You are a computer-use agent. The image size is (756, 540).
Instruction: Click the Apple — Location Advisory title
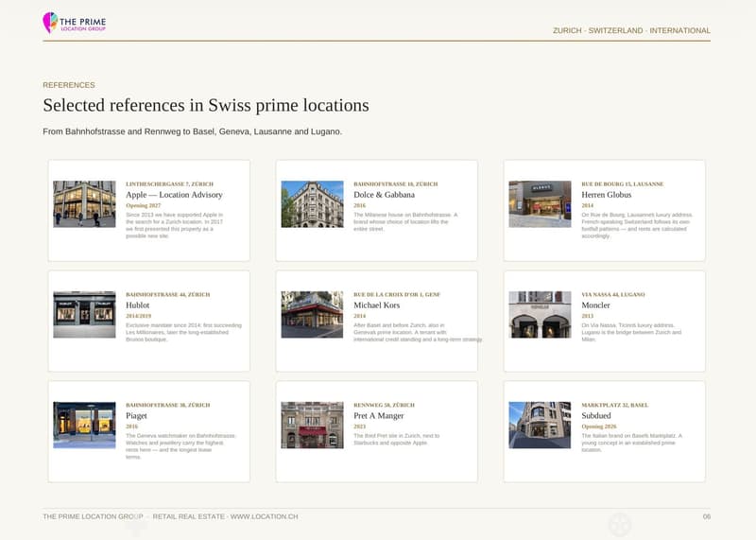tap(174, 195)
